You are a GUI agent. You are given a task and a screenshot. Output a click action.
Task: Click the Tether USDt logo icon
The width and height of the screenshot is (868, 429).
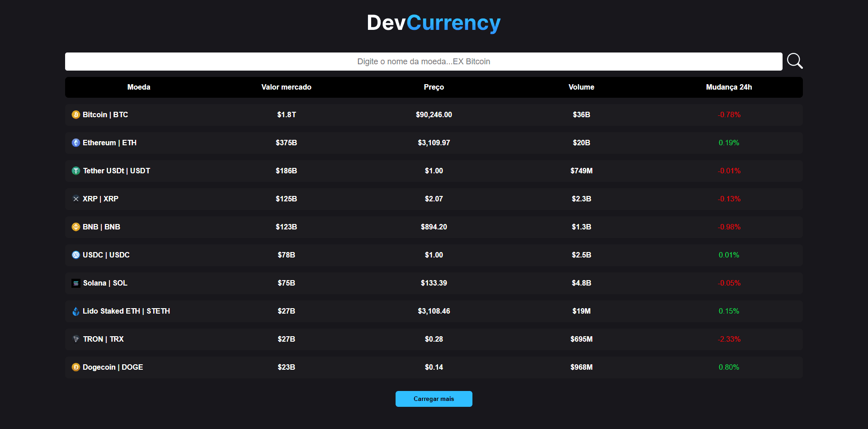pyautogui.click(x=76, y=171)
